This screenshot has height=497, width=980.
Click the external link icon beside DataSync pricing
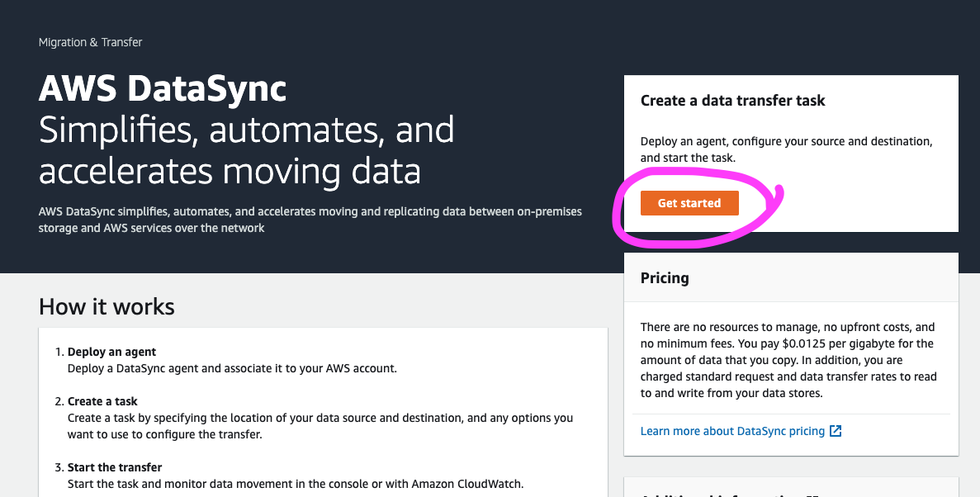pyautogui.click(x=836, y=431)
